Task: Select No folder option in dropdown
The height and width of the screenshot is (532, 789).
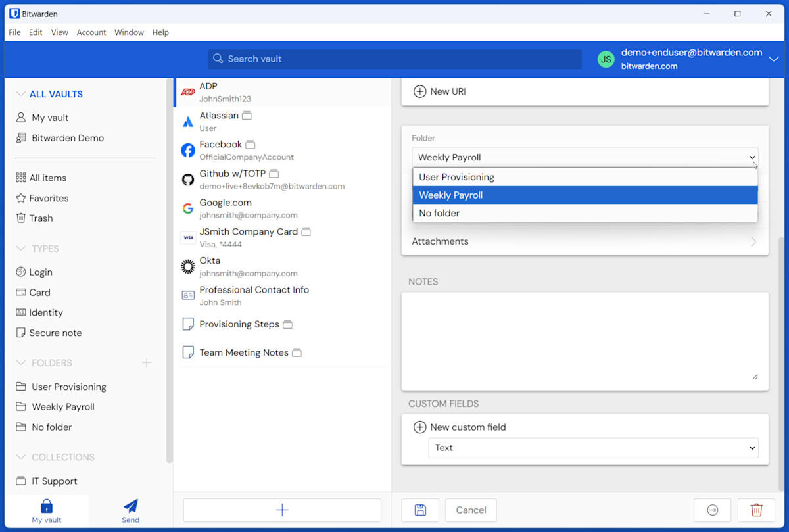Action: [439, 213]
